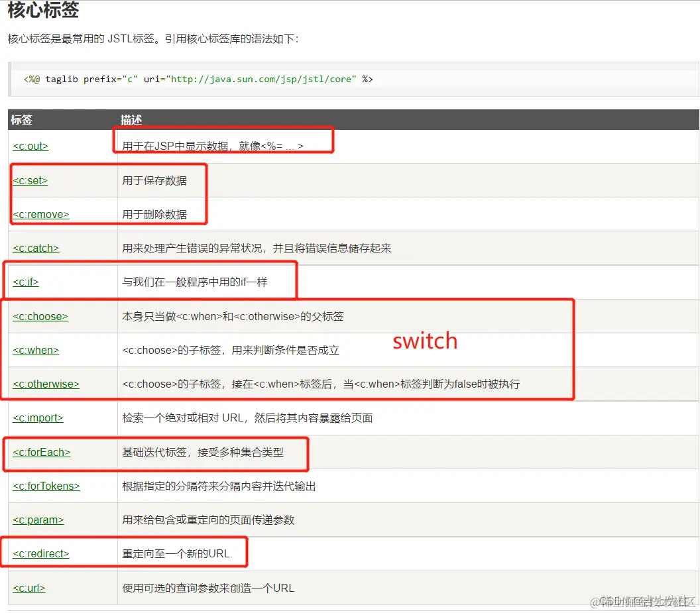Select the 核心标签 page heading
This screenshot has width=700, height=613.
pos(43,11)
